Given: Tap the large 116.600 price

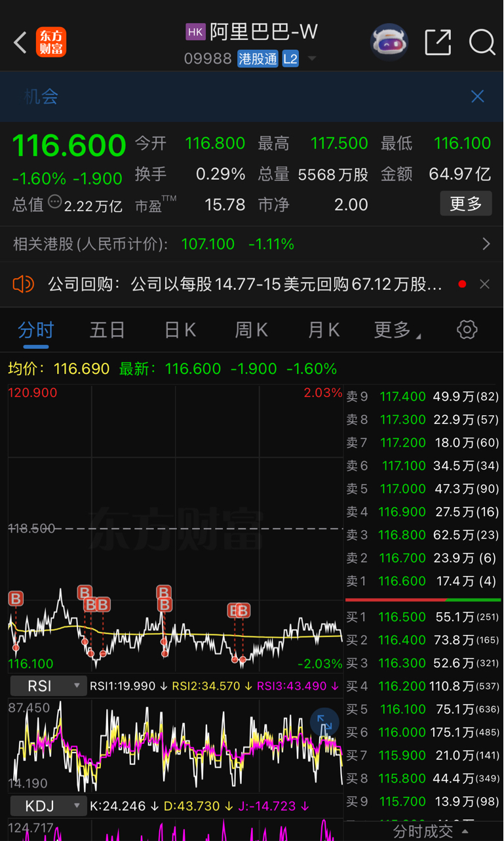Looking at the screenshot, I should click(x=69, y=145).
